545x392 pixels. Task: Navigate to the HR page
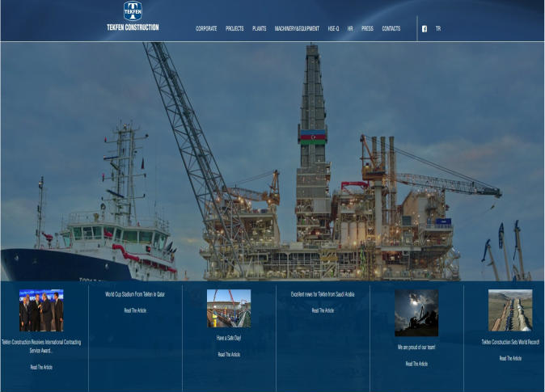[x=350, y=28]
